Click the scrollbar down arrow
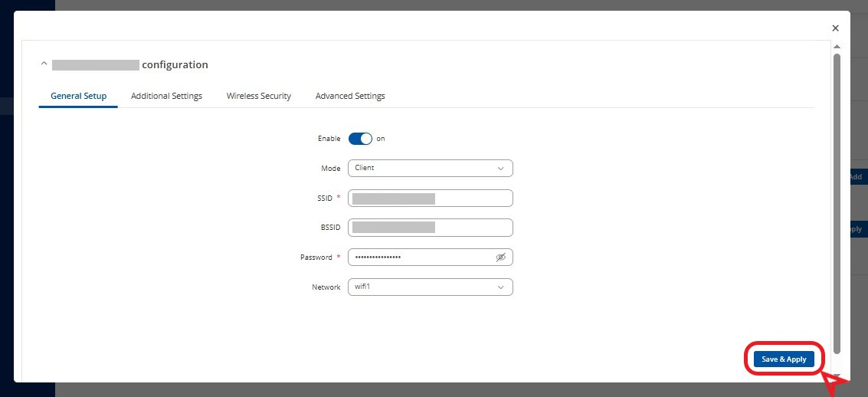This screenshot has height=397, width=868. click(837, 376)
